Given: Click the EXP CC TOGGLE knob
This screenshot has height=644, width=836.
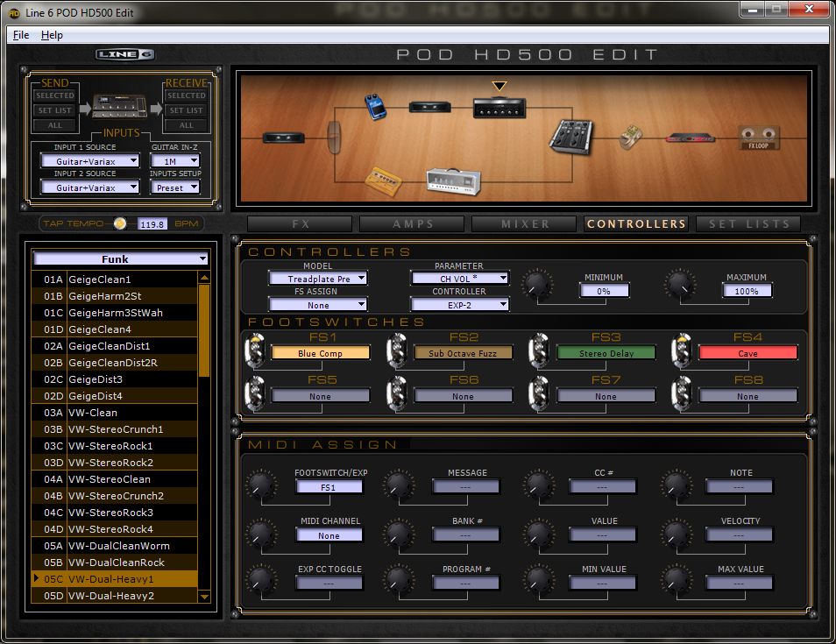Looking at the screenshot, I should click(261, 580).
